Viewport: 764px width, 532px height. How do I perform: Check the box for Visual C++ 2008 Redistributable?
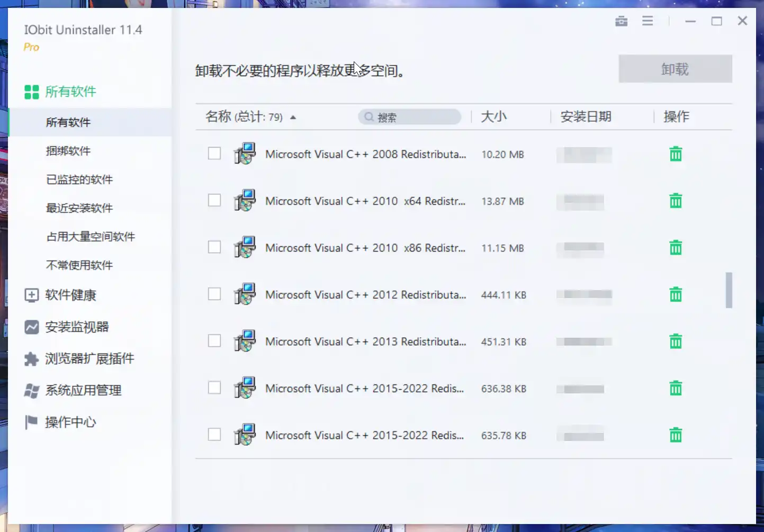(214, 154)
